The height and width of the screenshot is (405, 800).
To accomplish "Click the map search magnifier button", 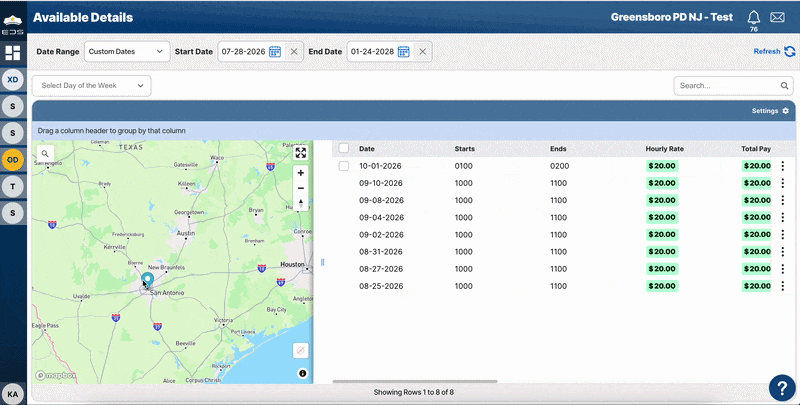I will click(45, 153).
